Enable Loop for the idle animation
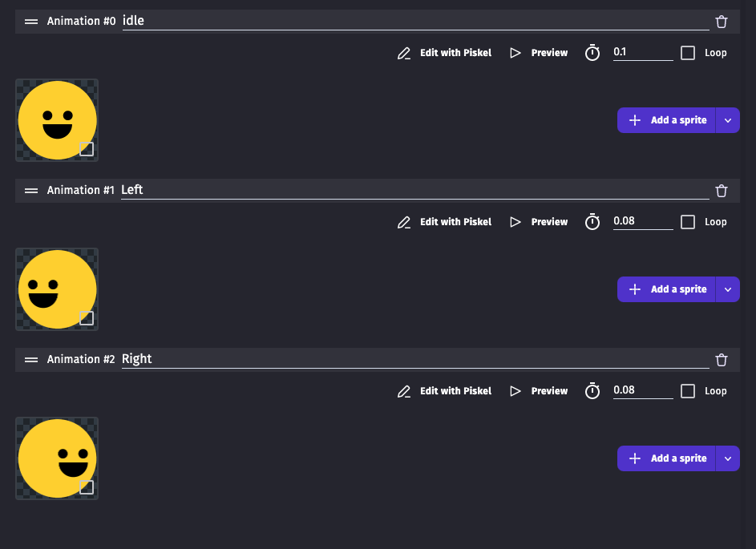756x549 pixels. 688,53
